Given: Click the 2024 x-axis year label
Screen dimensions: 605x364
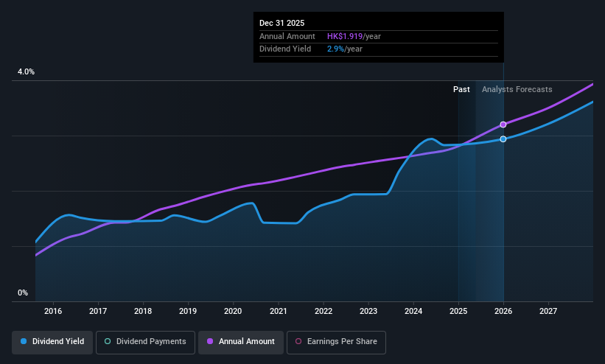Looking at the screenshot, I should (x=413, y=311).
